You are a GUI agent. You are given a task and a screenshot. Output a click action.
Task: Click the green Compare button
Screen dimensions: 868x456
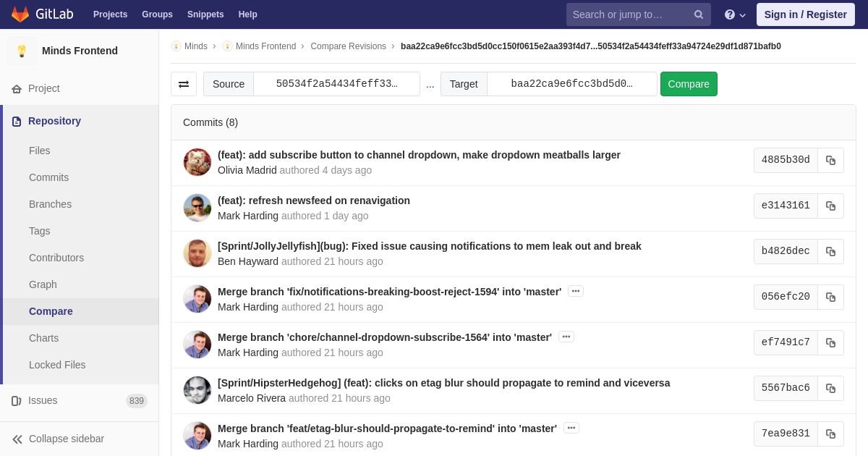689,84
